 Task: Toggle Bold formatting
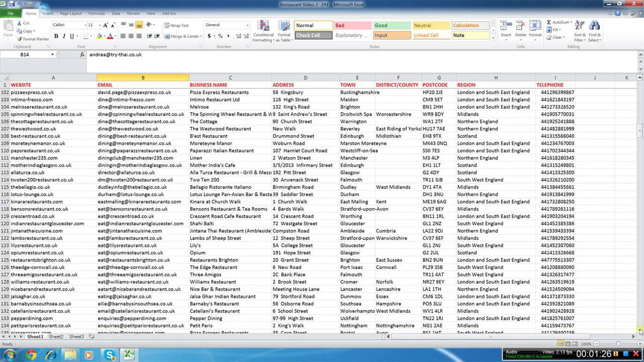click(x=56, y=36)
